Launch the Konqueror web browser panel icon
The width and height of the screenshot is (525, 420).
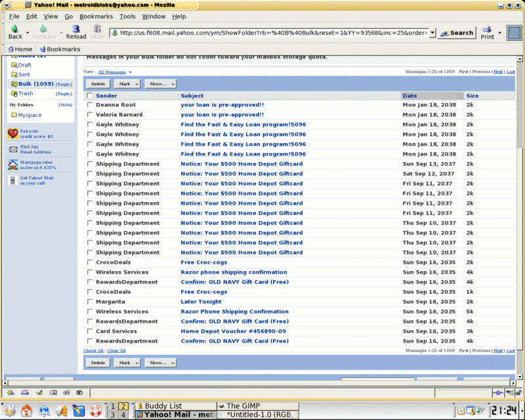click(x=43, y=411)
